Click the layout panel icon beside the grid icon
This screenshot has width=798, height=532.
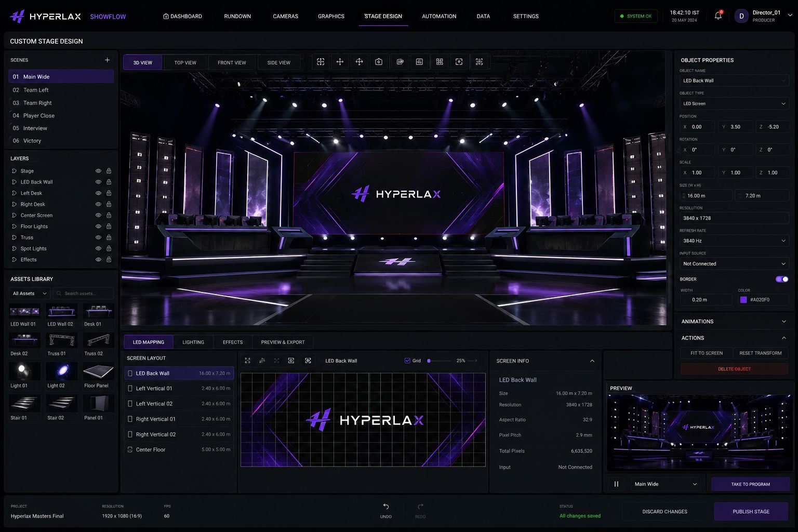tap(419, 62)
